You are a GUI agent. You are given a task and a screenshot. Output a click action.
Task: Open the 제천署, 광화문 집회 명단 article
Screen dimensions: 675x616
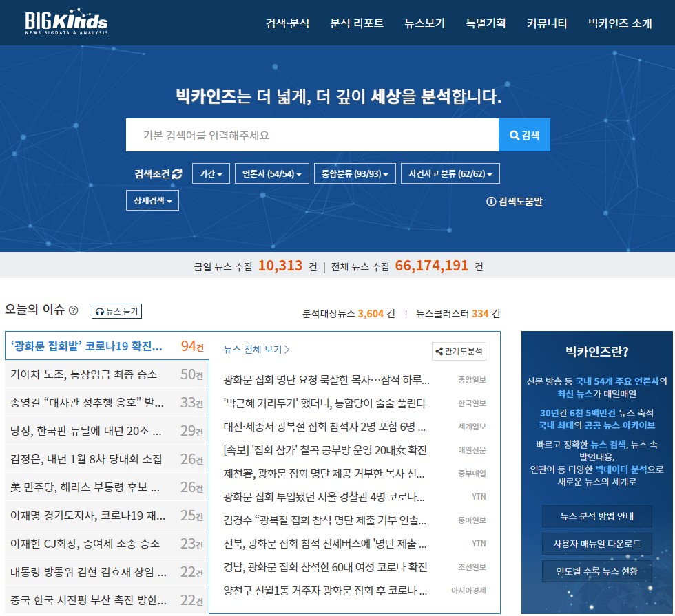click(324, 474)
